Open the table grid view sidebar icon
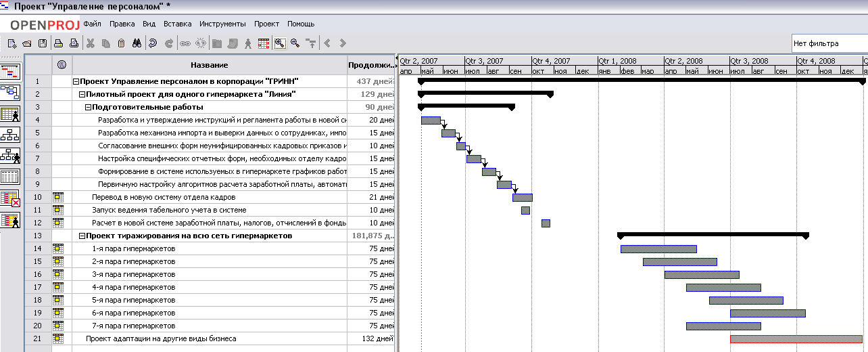 (11, 177)
